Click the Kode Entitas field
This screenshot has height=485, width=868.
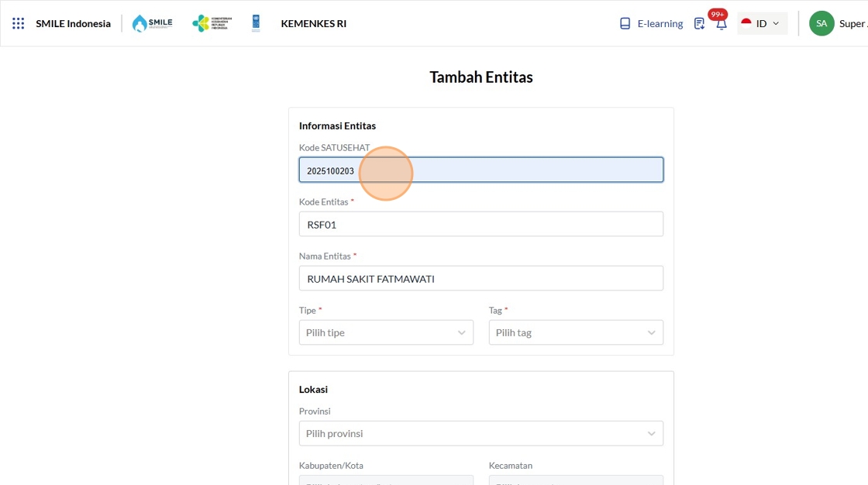pos(480,224)
